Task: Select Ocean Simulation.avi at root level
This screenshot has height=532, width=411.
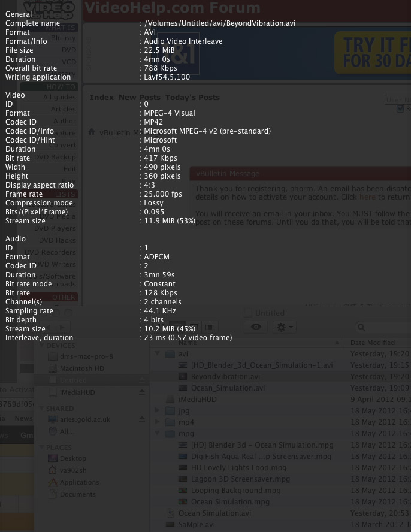Action: pos(214,513)
